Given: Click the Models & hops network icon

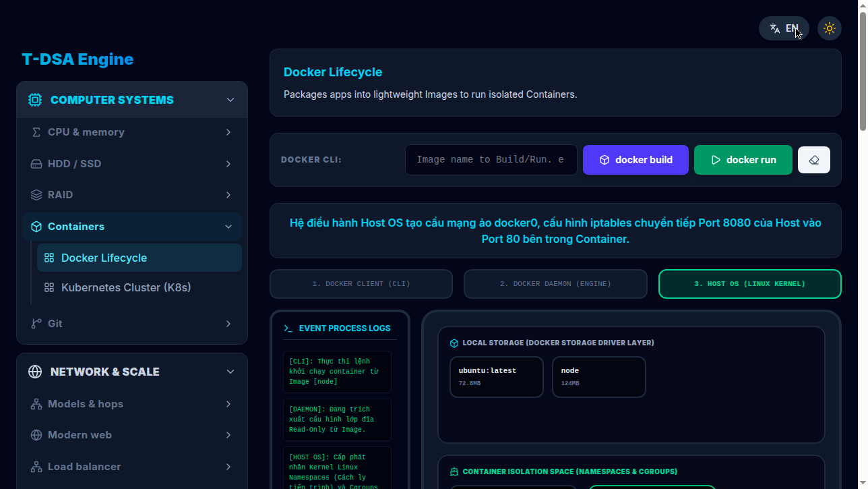Looking at the screenshot, I should (36, 404).
